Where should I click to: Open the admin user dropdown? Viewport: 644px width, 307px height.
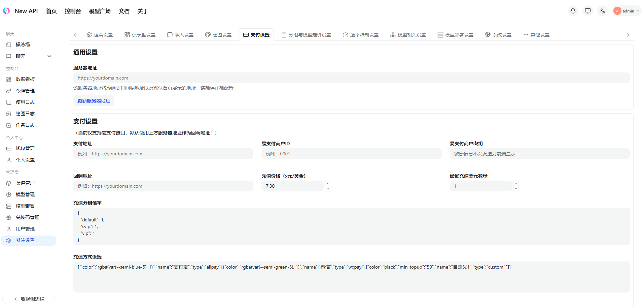(627, 11)
